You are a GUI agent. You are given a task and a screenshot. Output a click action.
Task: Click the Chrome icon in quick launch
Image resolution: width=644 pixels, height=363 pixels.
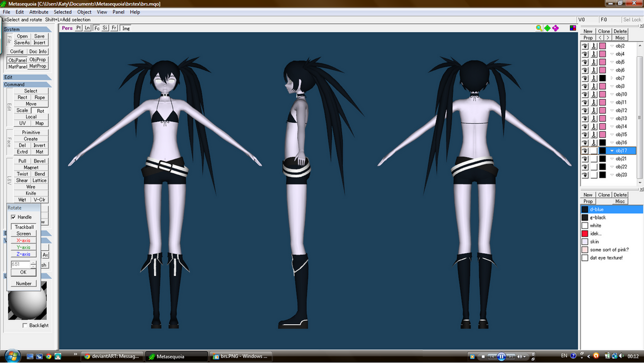(48, 356)
